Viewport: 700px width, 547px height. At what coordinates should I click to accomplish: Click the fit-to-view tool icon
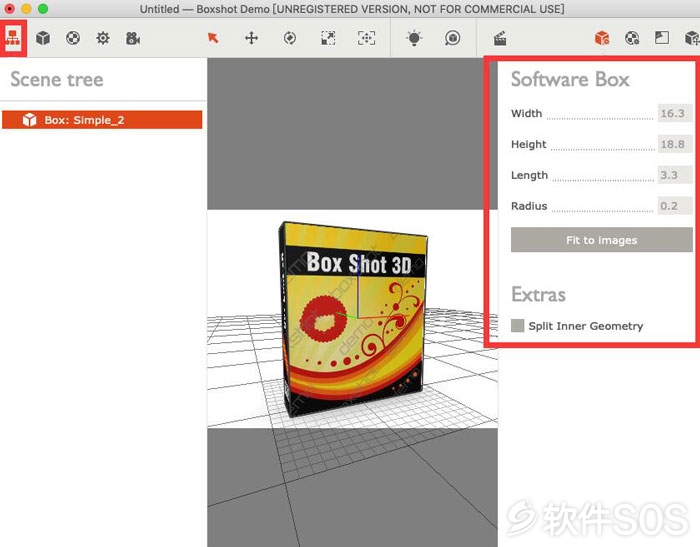[367, 38]
